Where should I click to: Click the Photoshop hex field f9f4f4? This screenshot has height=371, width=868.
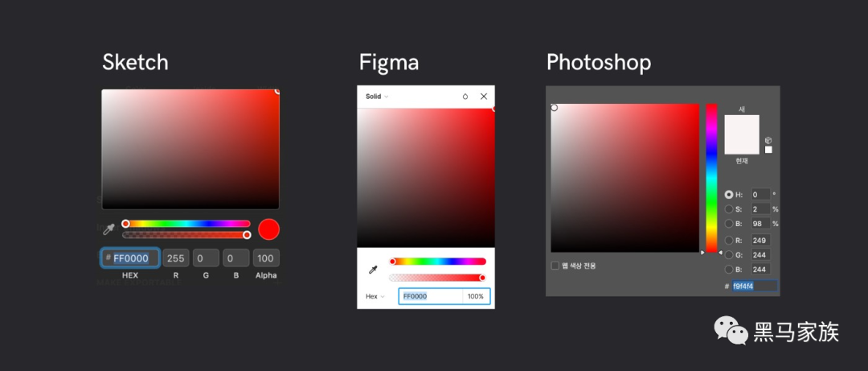click(755, 286)
